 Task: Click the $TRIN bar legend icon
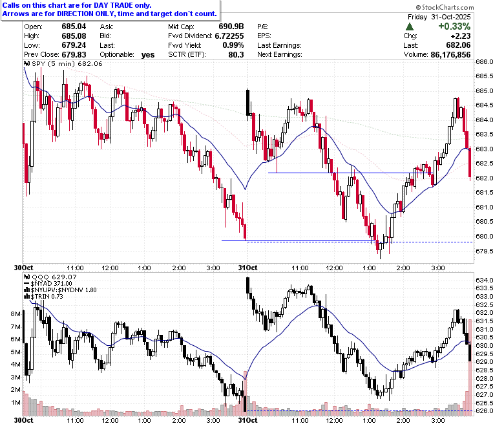click(27, 297)
